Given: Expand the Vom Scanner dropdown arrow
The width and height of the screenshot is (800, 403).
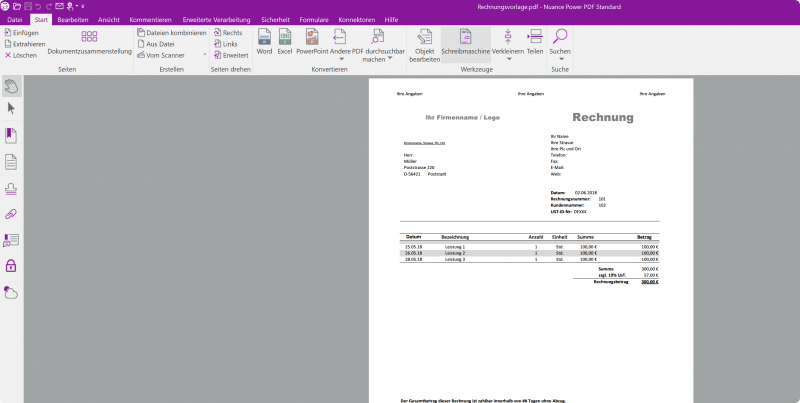Looking at the screenshot, I should 205,55.
